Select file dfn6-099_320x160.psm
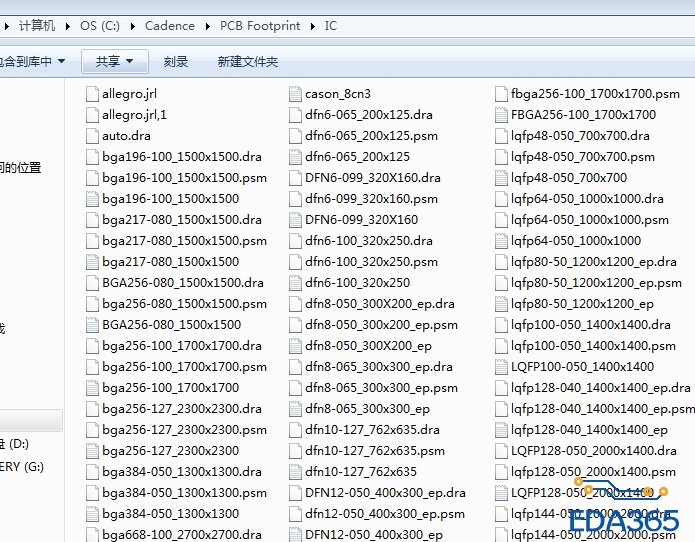The height and width of the screenshot is (542, 695). tap(363, 199)
